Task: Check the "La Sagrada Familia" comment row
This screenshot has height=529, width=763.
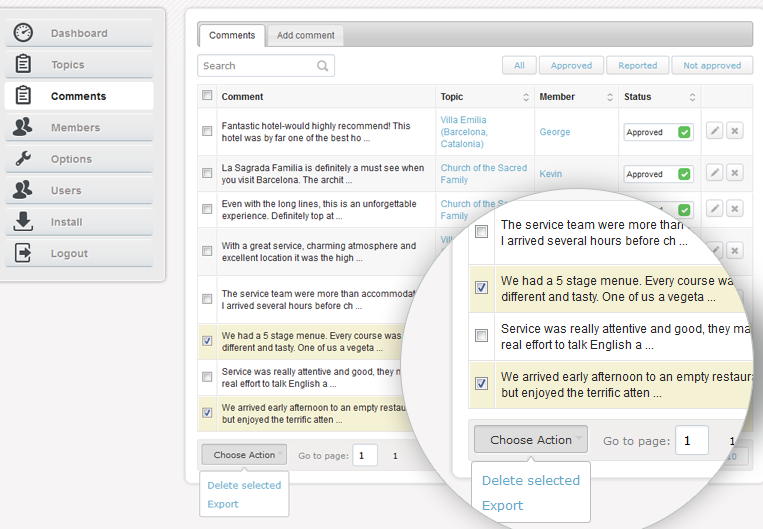Action: [207, 173]
